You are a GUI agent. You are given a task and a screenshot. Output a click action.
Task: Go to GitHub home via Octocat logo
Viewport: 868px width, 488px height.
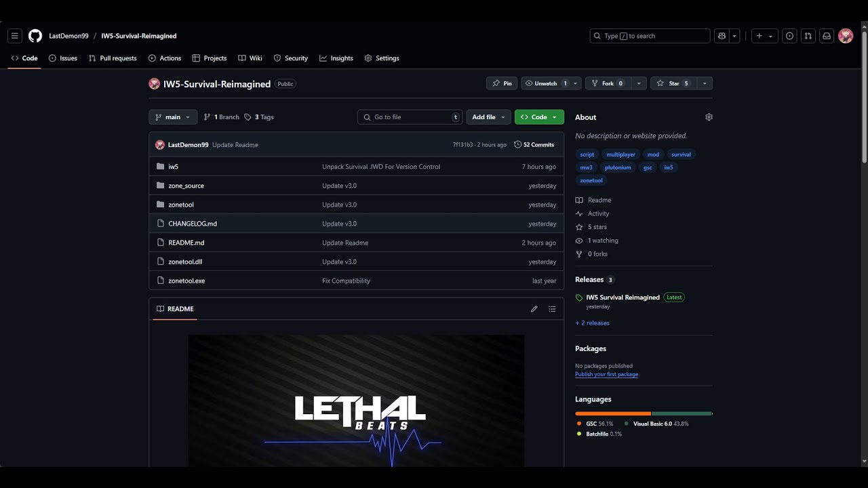35,36
